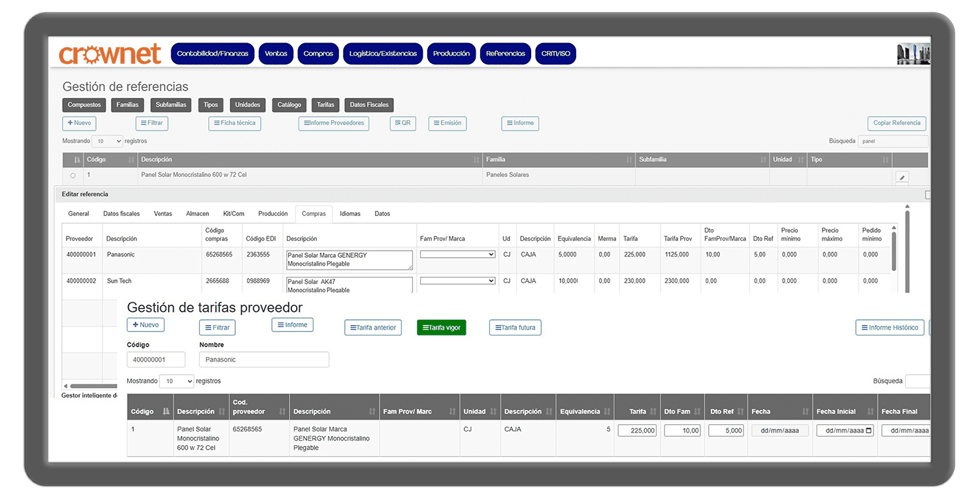Activate the green Tarifa vigor button
This screenshot has height=498, width=980.
441,328
